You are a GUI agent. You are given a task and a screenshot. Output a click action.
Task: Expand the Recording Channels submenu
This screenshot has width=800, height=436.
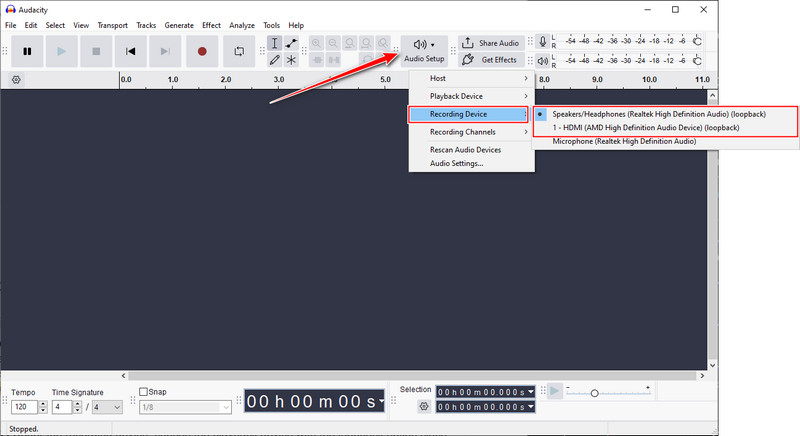click(471, 132)
